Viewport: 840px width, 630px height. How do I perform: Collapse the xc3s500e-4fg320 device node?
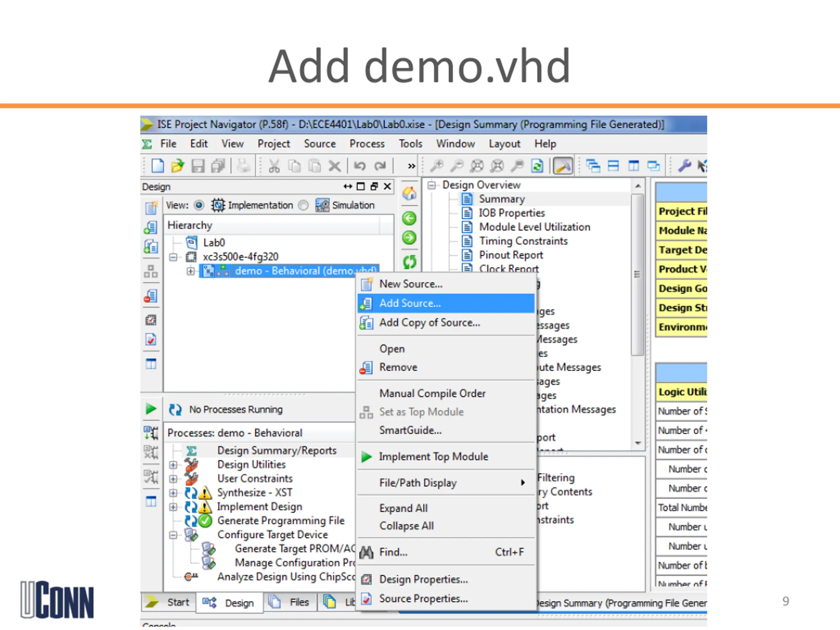pos(173,257)
